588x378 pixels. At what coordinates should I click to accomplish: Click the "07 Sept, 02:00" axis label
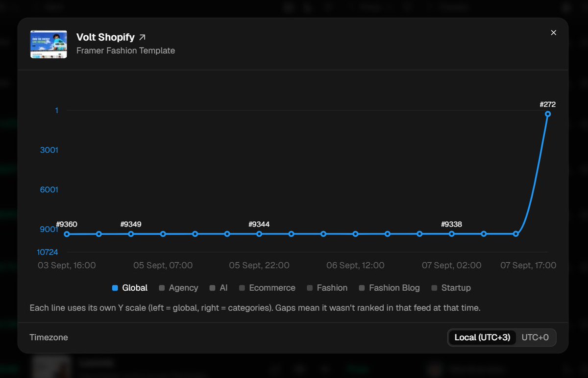click(452, 265)
